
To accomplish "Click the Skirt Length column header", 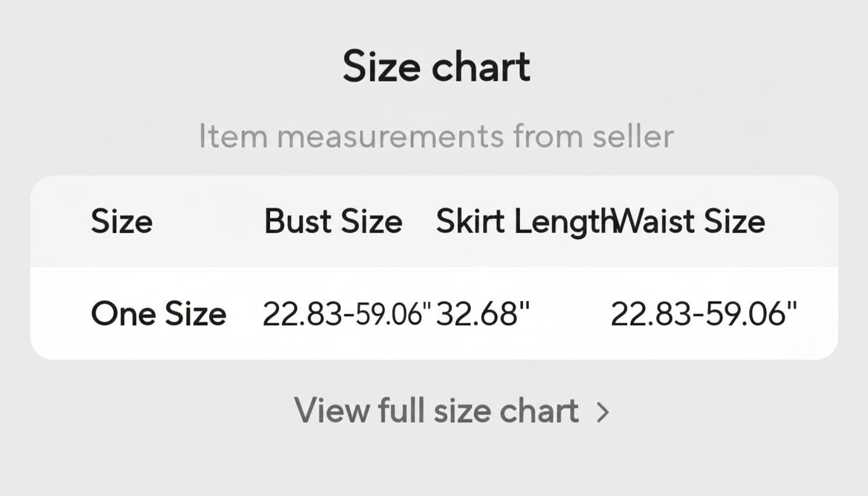I will tap(523, 221).
